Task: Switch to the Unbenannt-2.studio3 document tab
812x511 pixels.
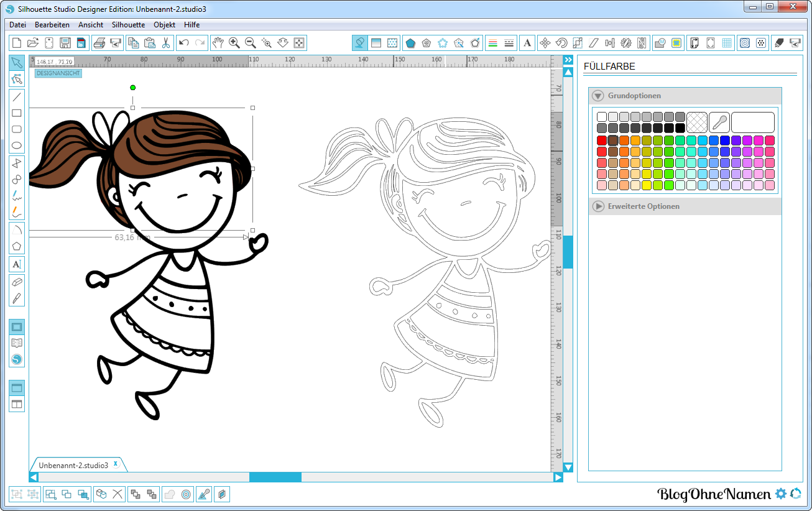Action: (x=73, y=465)
